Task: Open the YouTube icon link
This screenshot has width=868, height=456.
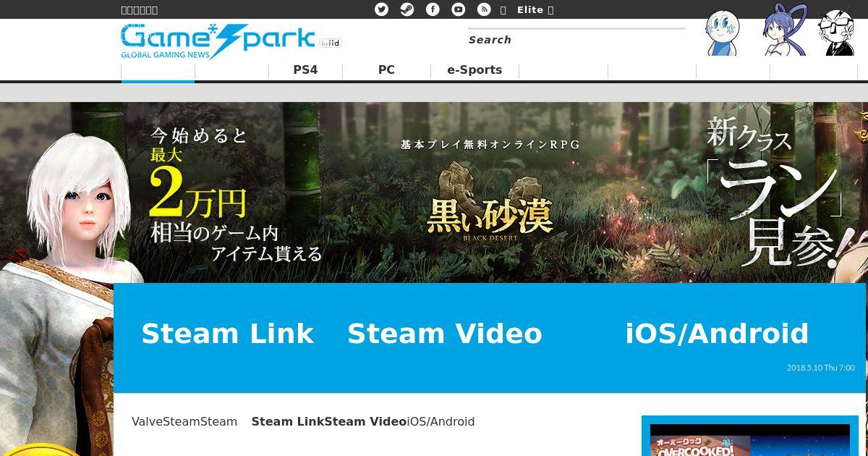Action: tap(459, 9)
